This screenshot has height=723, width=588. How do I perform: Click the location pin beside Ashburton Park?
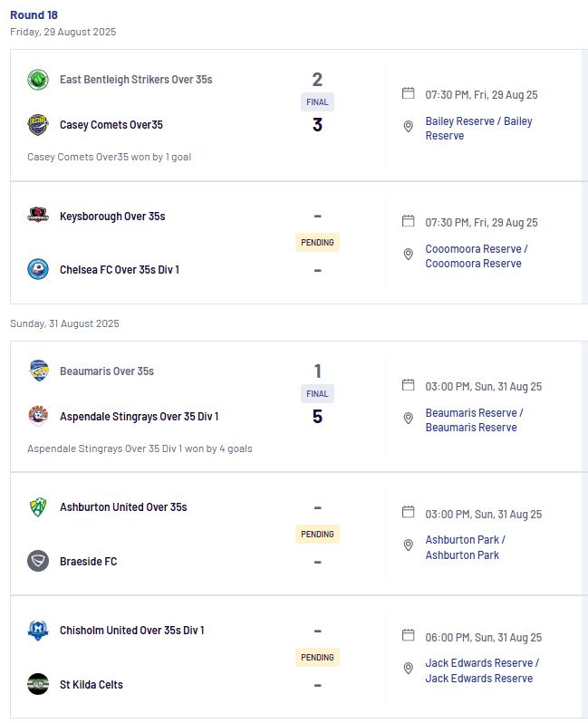(x=408, y=545)
